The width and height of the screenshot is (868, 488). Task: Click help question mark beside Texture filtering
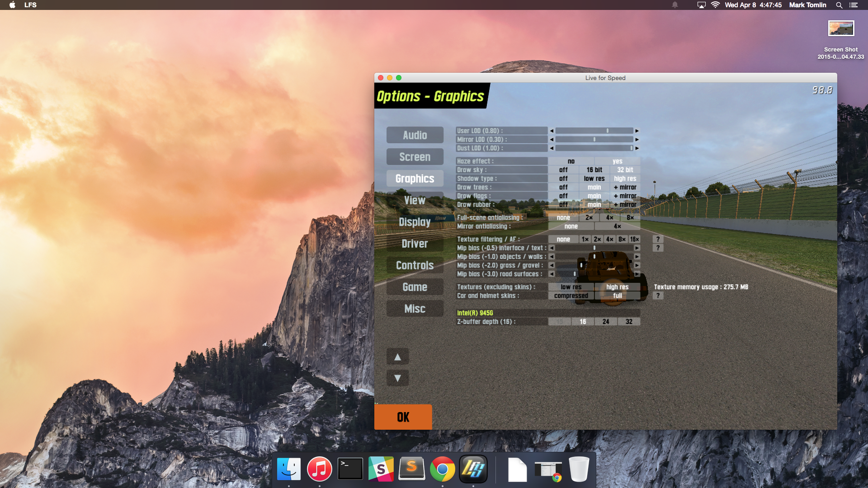[x=658, y=239]
